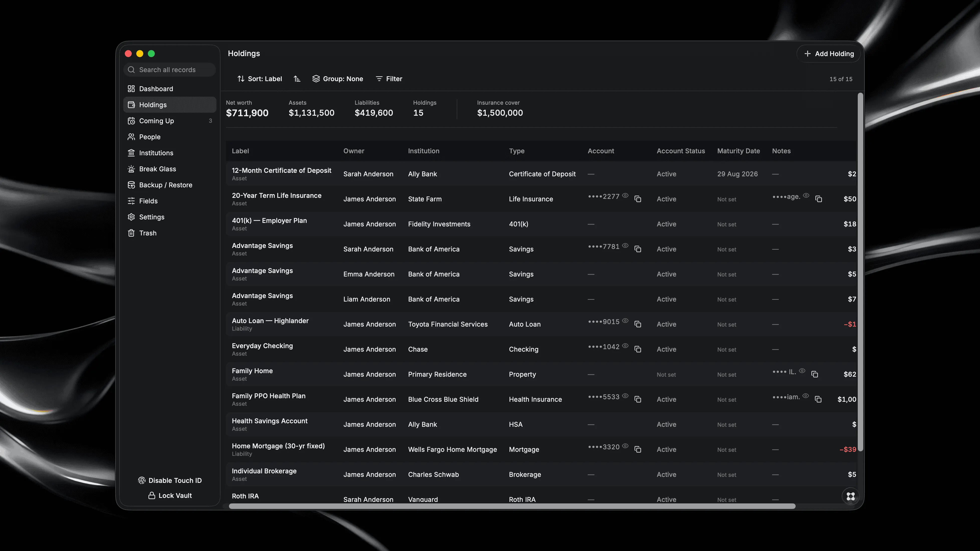Click the Break Glass siren icon

pyautogui.click(x=131, y=169)
